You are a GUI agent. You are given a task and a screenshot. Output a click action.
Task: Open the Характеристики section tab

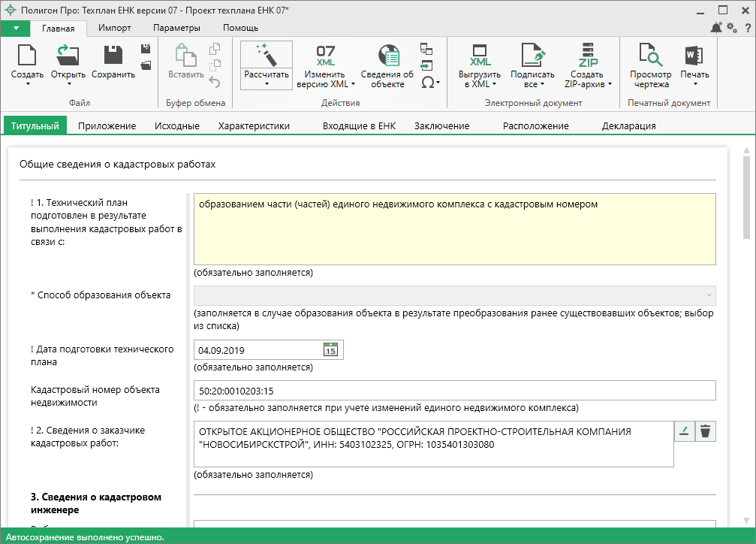coord(254,126)
